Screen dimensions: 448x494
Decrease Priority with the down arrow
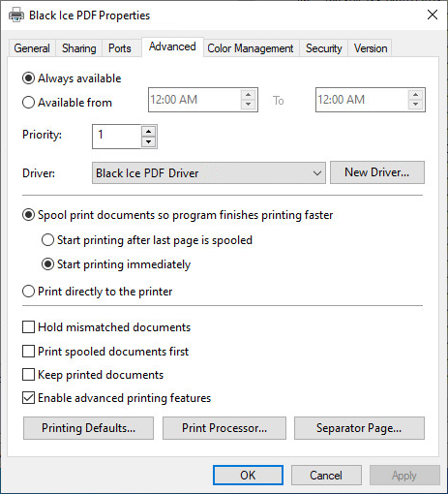coord(148,141)
